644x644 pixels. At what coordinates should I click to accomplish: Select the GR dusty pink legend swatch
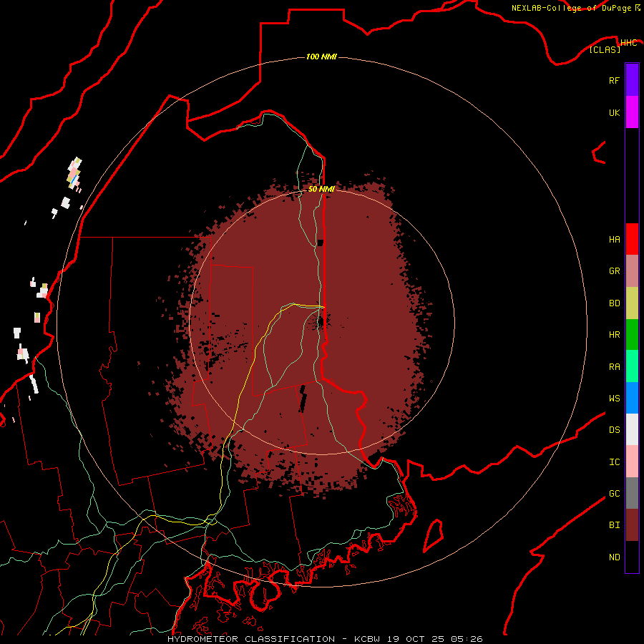click(x=632, y=270)
